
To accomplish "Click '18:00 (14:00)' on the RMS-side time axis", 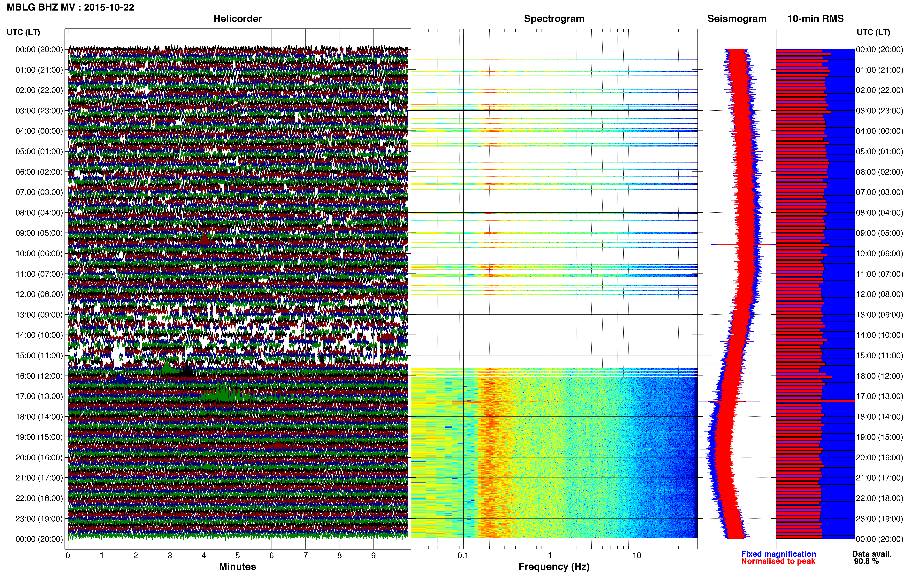I will (x=880, y=417).
